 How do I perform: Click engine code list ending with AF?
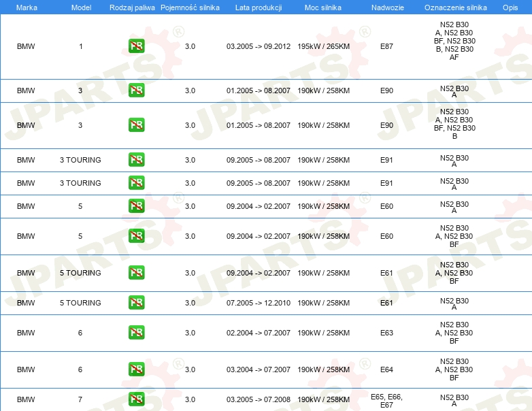pyautogui.click(x=454, y=41)
